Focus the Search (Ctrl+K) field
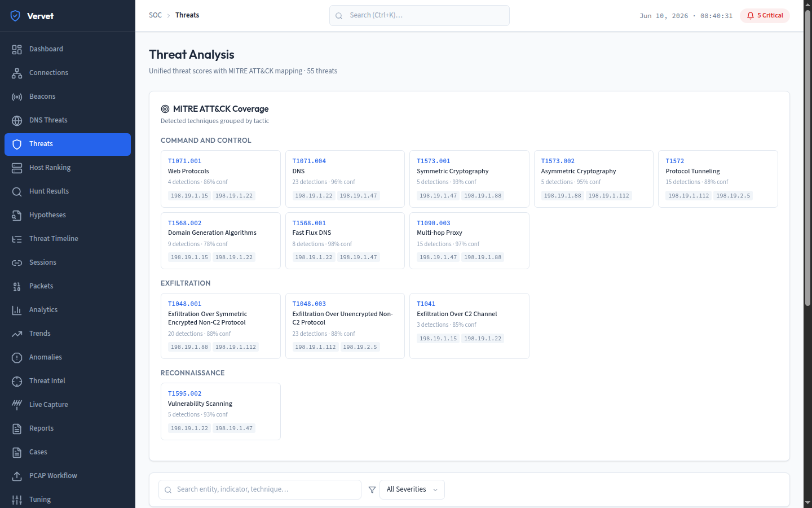 tap(420, 16)
